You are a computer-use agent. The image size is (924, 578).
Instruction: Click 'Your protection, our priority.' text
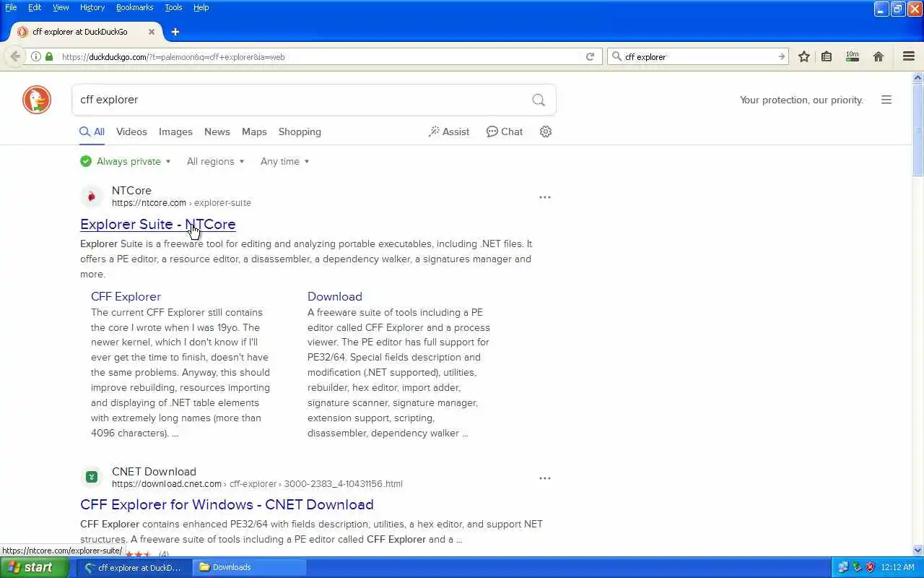point(801,100)
